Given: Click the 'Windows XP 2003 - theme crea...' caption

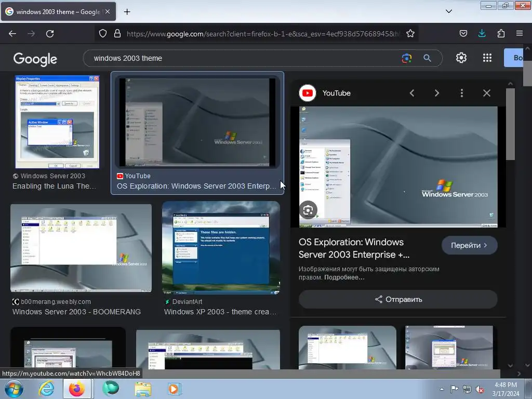Looking at the screenshot, I should point(220,312).
